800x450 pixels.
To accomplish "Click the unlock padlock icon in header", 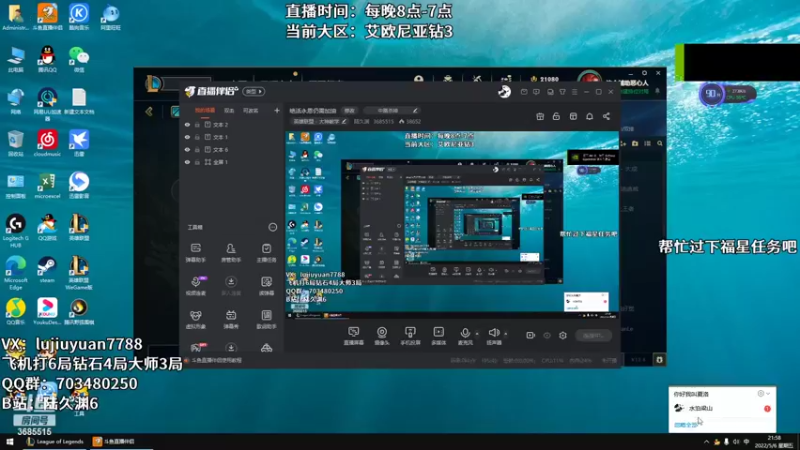I will click(x=556, y=116).
